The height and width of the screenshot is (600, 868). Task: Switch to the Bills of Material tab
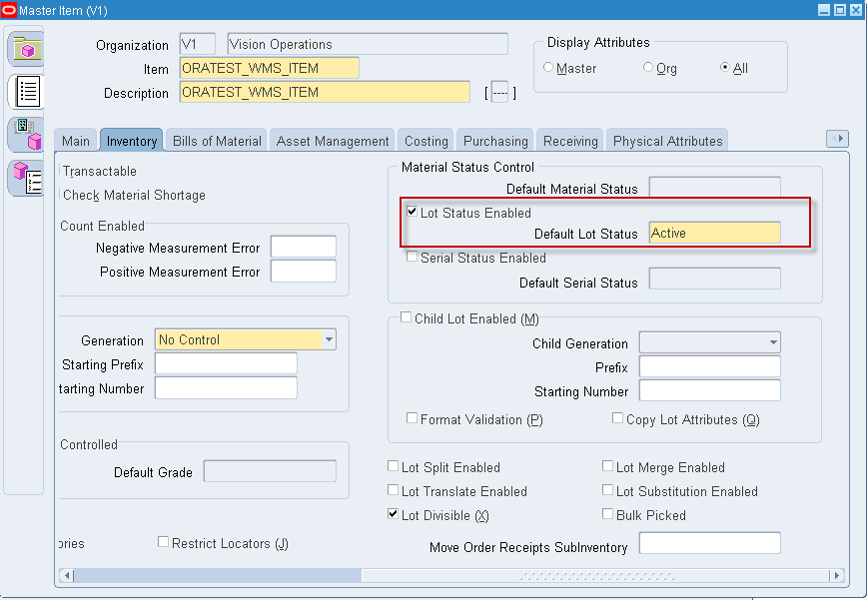(x=216, y=140)
